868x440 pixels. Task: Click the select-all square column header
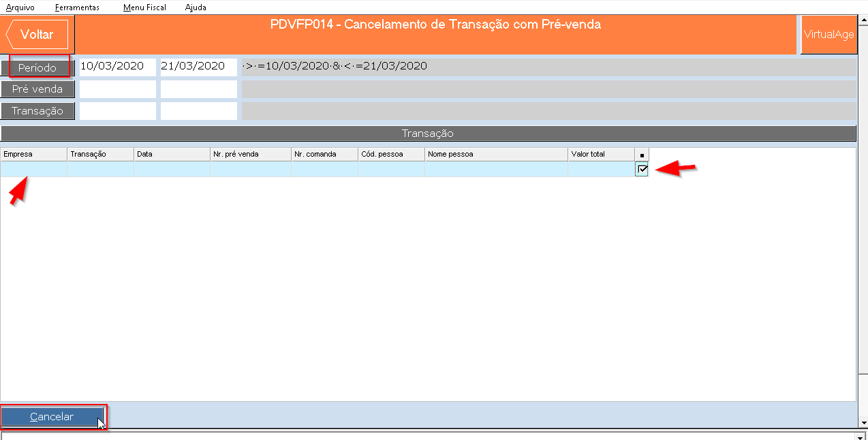[x=642, y=155]
